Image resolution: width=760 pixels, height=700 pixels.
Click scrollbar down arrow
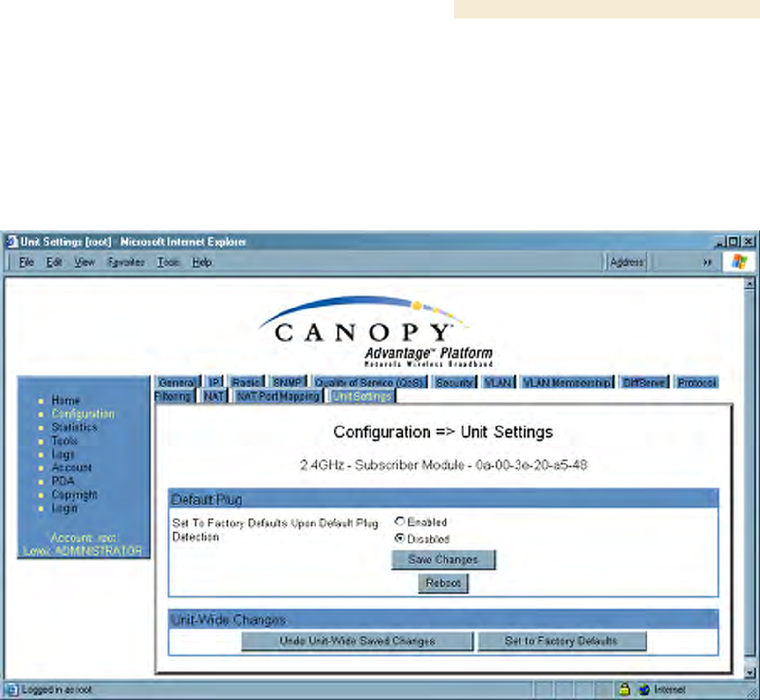point(749,672)
